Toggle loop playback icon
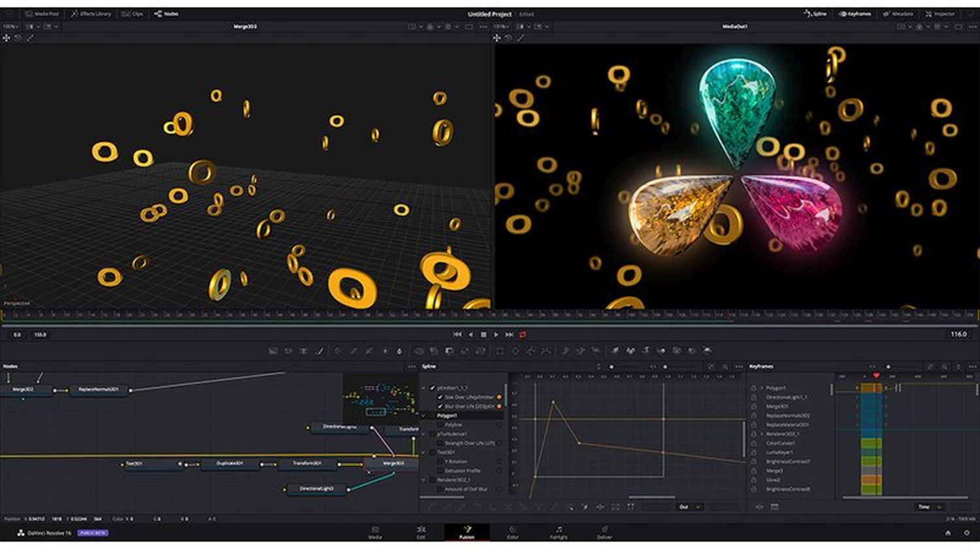Viewport: 980px width, 549px height. point(523,335)
